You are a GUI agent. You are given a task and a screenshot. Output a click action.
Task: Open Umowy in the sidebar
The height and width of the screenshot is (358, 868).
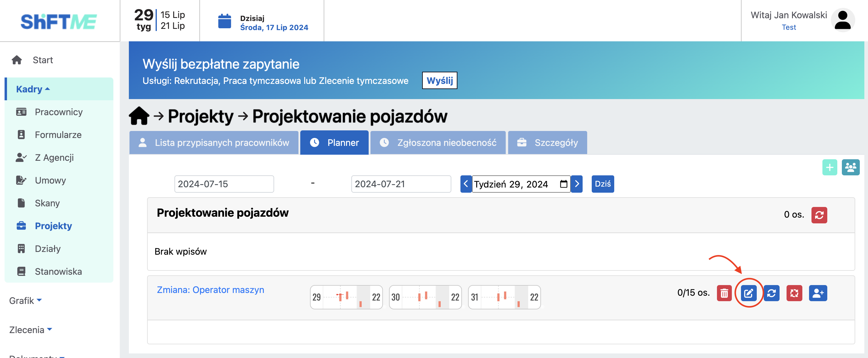click(x=50, y=180)
